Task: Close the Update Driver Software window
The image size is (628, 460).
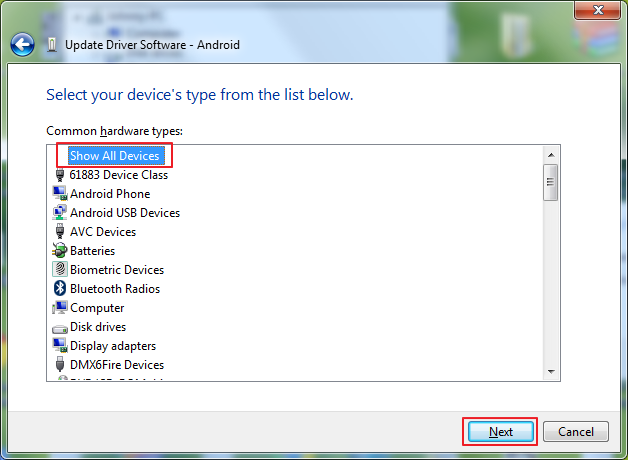Action: [596, 10]
